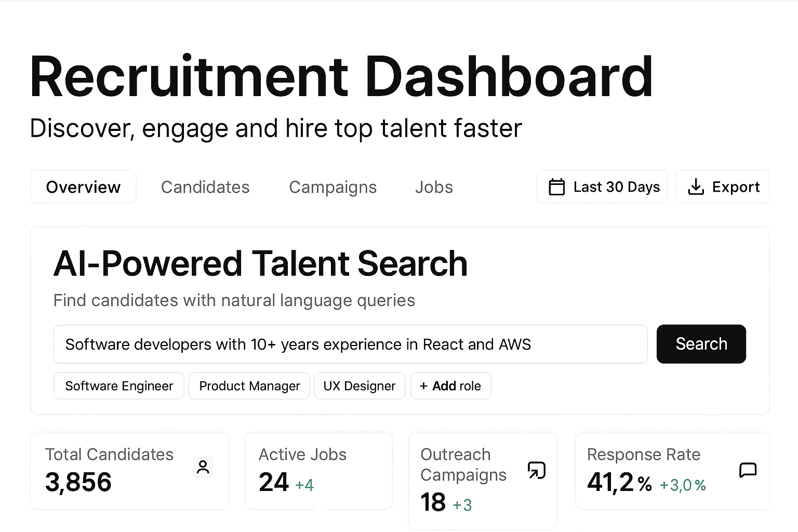Select the Software Engineer role chip

(x=118, y=385)
